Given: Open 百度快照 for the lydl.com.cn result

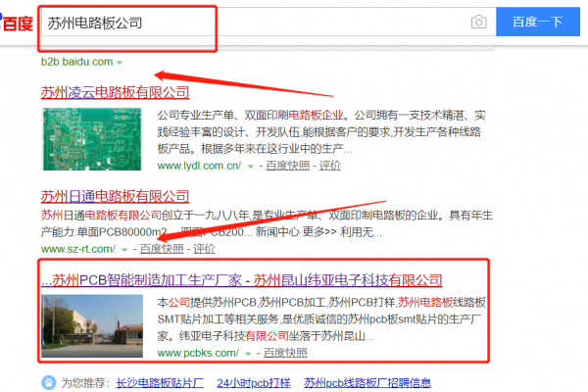Looking at the screenshot, I should click(x=286, y=167).
